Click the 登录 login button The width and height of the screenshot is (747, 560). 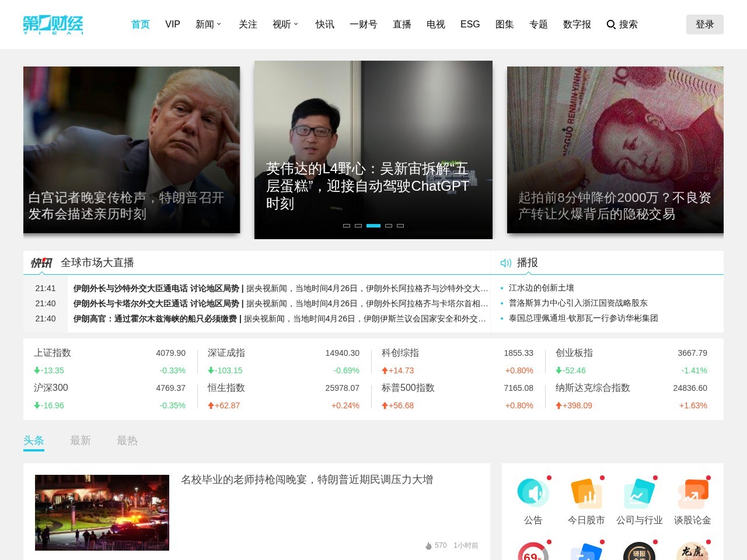(704, 24)
